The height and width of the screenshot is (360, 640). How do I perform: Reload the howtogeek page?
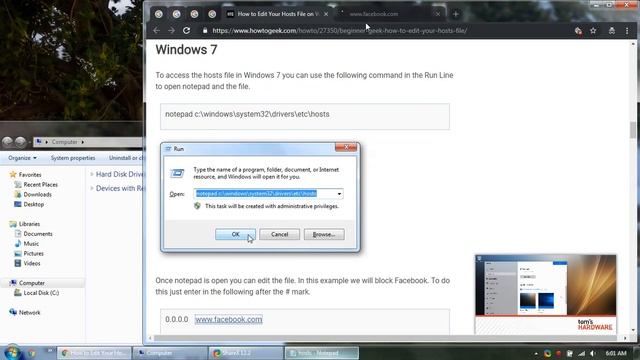[187, 31]
